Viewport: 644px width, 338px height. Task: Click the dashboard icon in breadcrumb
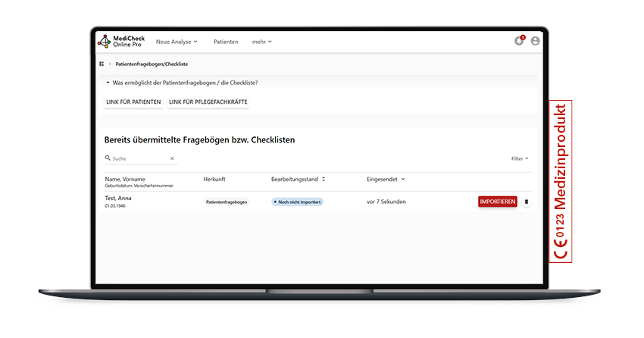click(x=102, y=64)
